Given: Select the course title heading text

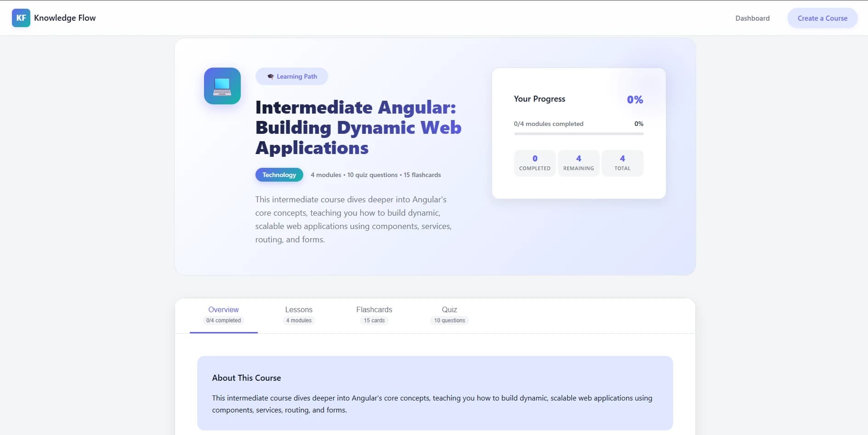Looking at the screenshot, I should point(358,127).
